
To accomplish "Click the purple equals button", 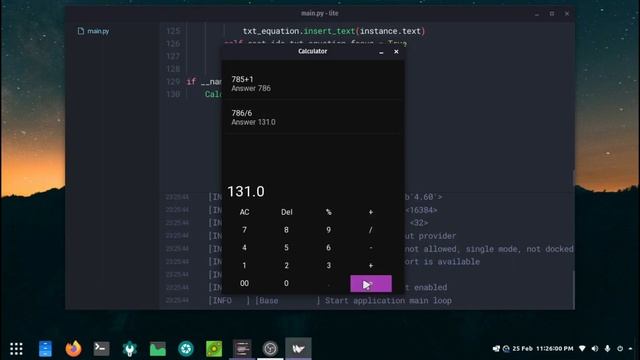I will pyautogui.click(x=371, y=284).
